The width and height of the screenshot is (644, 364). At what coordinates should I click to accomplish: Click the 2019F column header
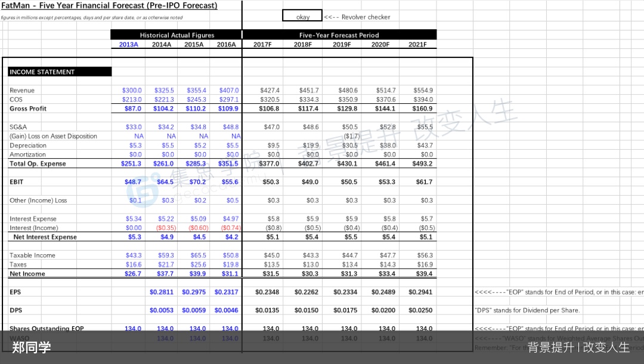point(342,44)
